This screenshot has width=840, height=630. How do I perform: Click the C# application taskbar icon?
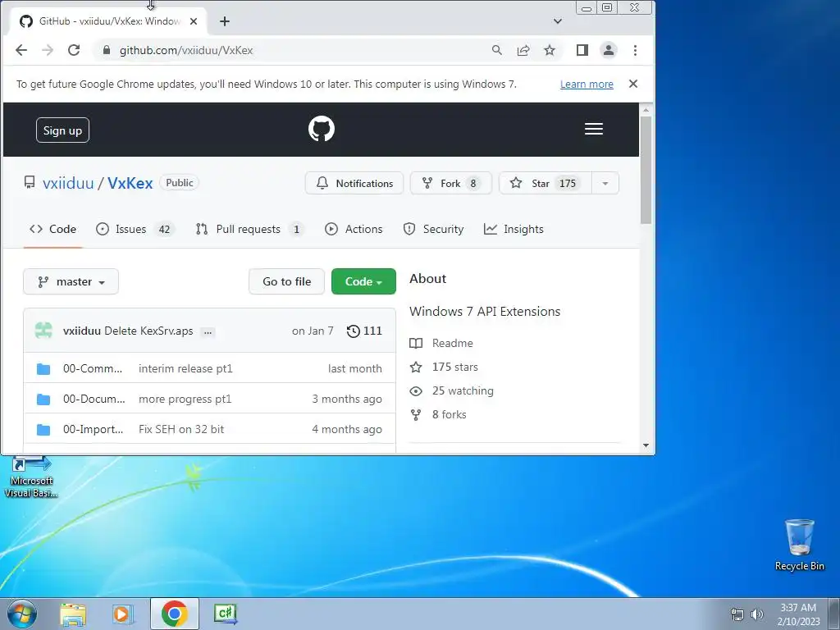point(225,614)
